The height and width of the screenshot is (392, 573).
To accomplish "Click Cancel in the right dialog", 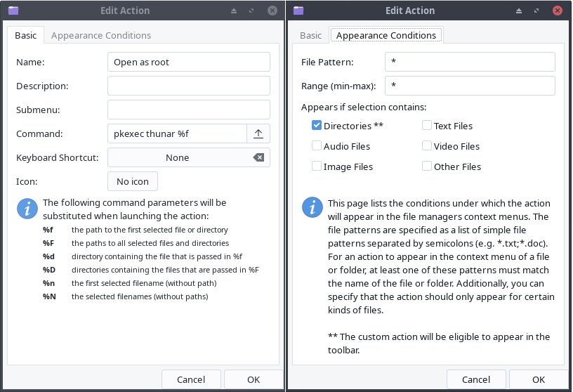I will (476, 379).
